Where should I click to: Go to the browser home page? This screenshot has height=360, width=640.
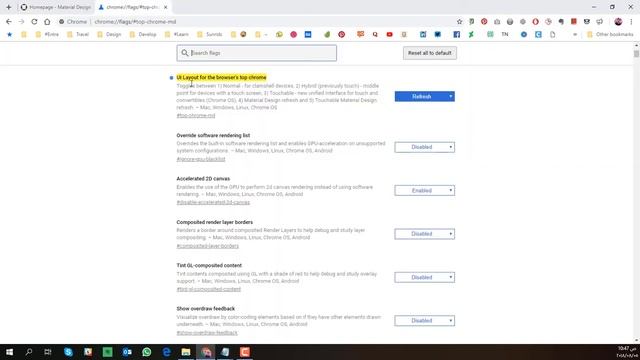coord(47,22)
